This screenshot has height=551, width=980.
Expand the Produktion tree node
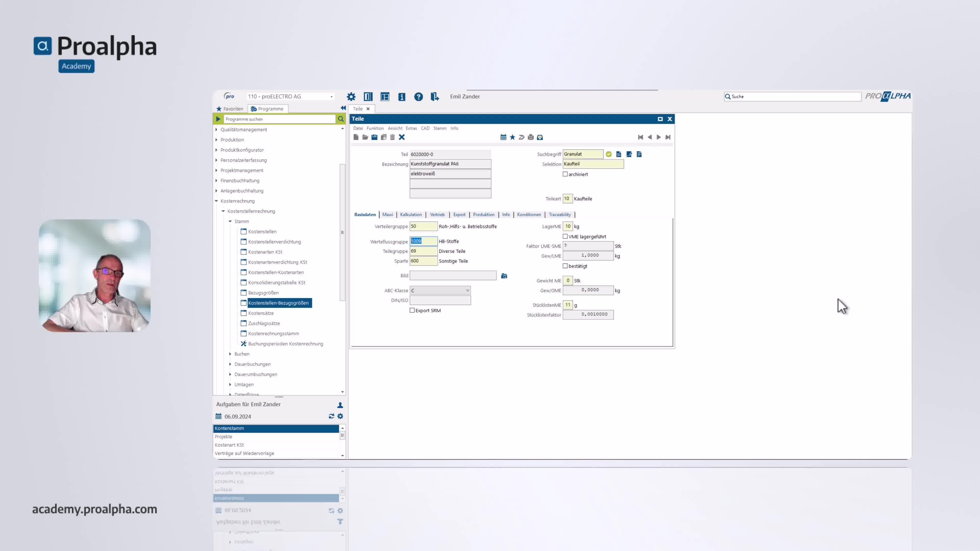click(x=216, y=140)
